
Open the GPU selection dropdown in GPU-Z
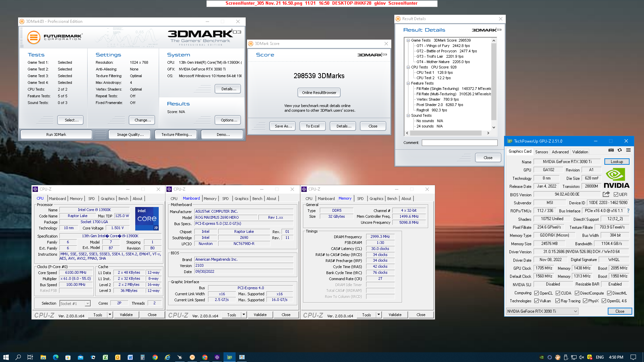542,311
